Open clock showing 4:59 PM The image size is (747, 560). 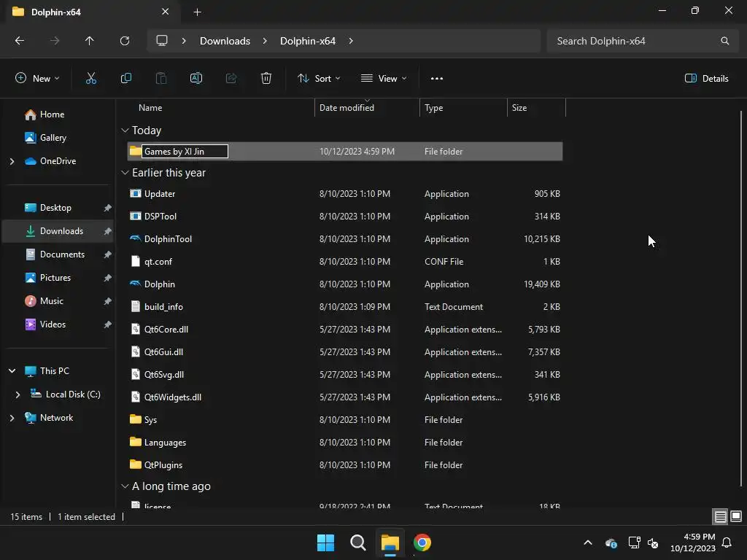693,542
